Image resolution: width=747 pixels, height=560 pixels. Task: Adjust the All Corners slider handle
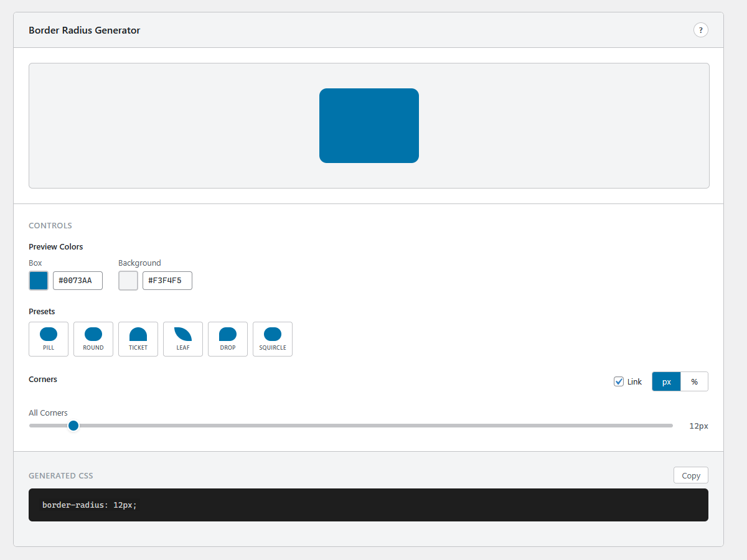(x=73, y=426)
